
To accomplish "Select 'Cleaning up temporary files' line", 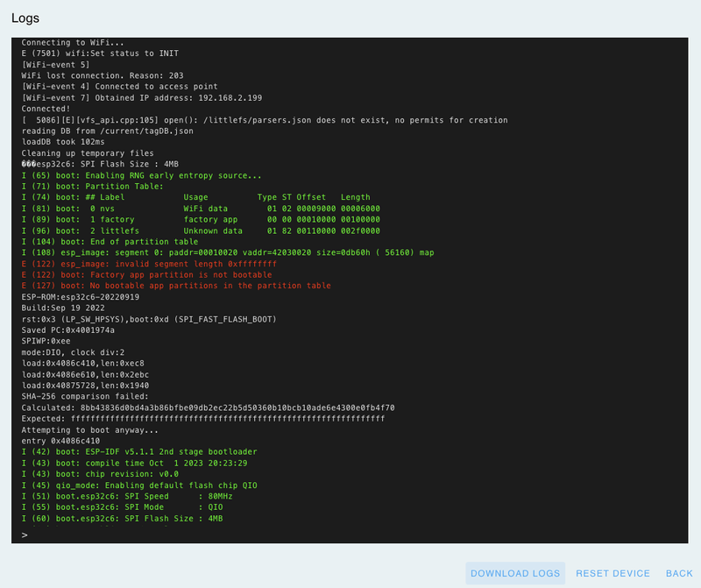I will [x=88, y=153].
